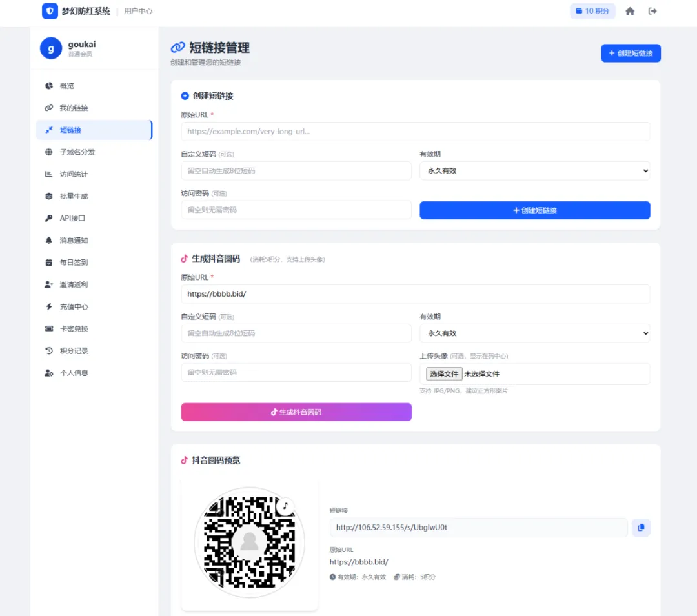This screenshot has width=697, height=616.
Task: Click the pie chart icon beside 概览
Action: (49, 86)
